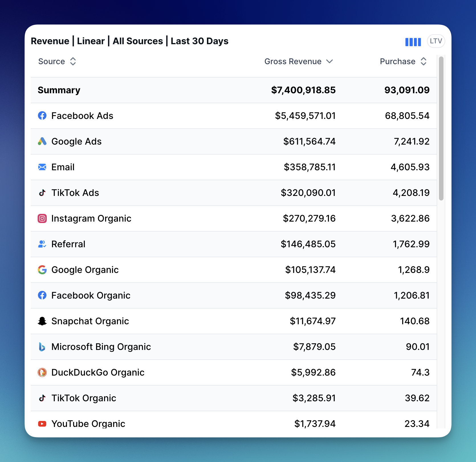Click the 90.01 purchase cell
Image resolution: width=476 pixels, height=462 pixels.
(418, 347)
